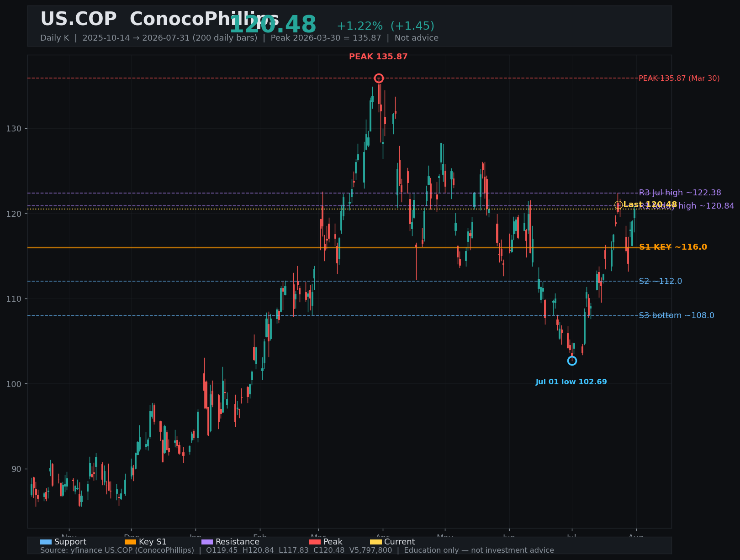740x560 pixels.
Task: Click the 120 y-axis tick label
Action: (x=14, y=214)
